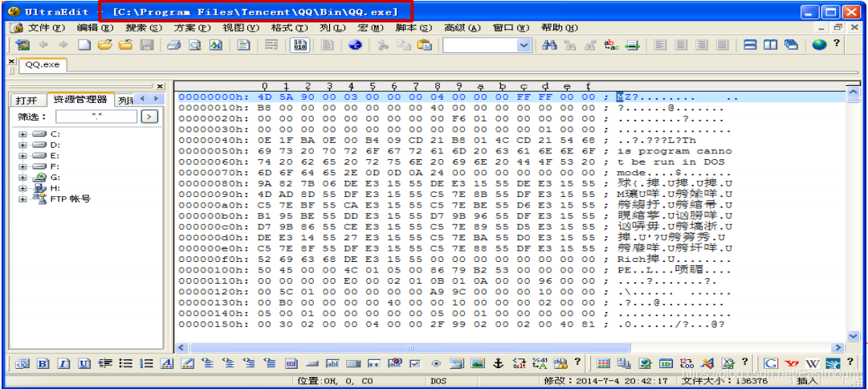Viewport: 868px width, 389px height.
Task: Close the file view side panel
Action: click(160, 86)
